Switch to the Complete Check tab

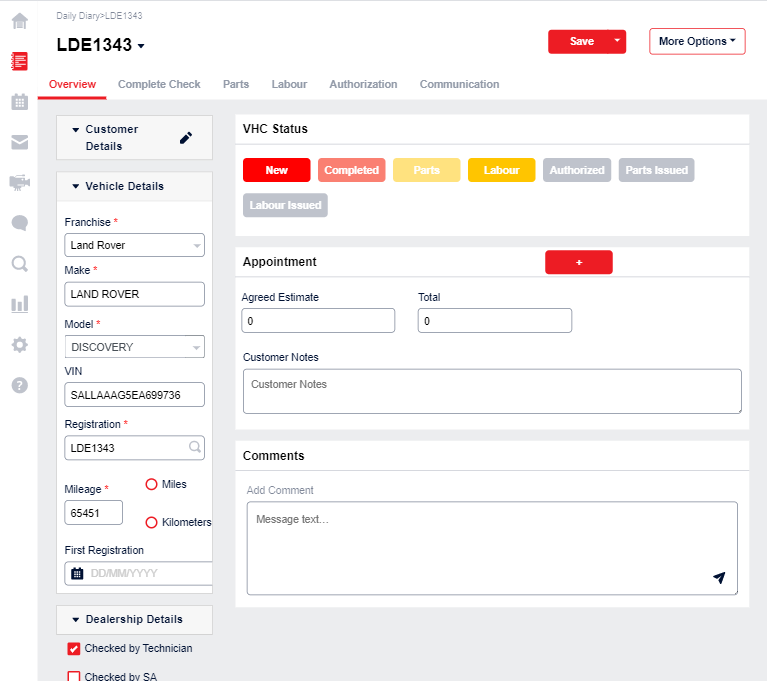click(x=159, y=84)
